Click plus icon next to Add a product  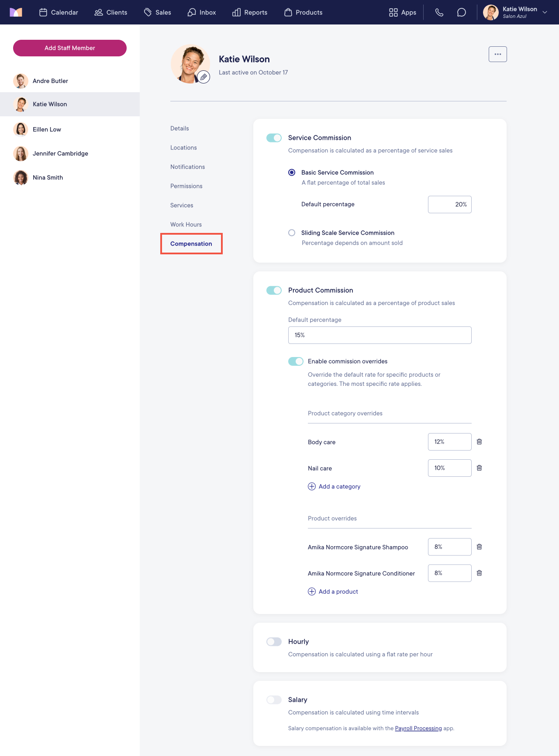[312, 591]
